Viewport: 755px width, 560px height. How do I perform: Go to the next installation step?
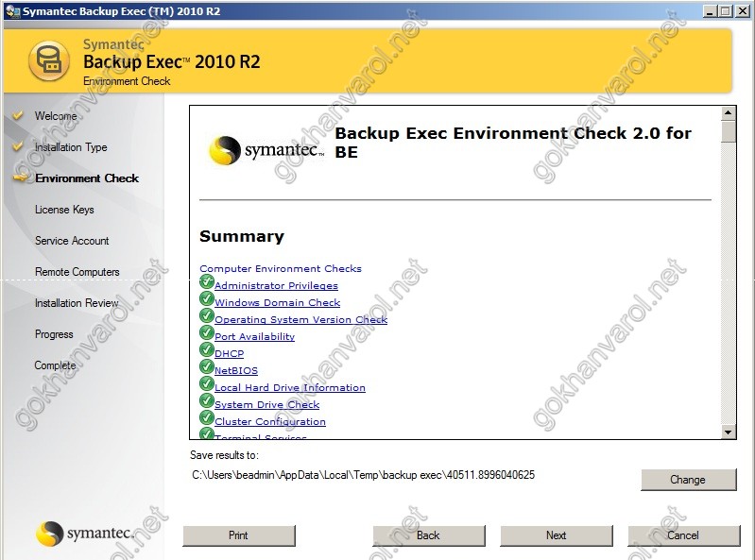[556, 535]
